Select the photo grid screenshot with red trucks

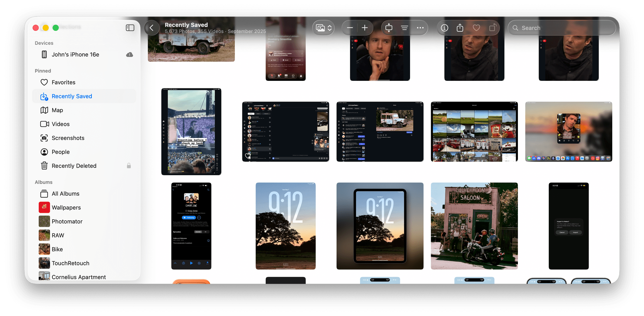(x=474, y=132)
